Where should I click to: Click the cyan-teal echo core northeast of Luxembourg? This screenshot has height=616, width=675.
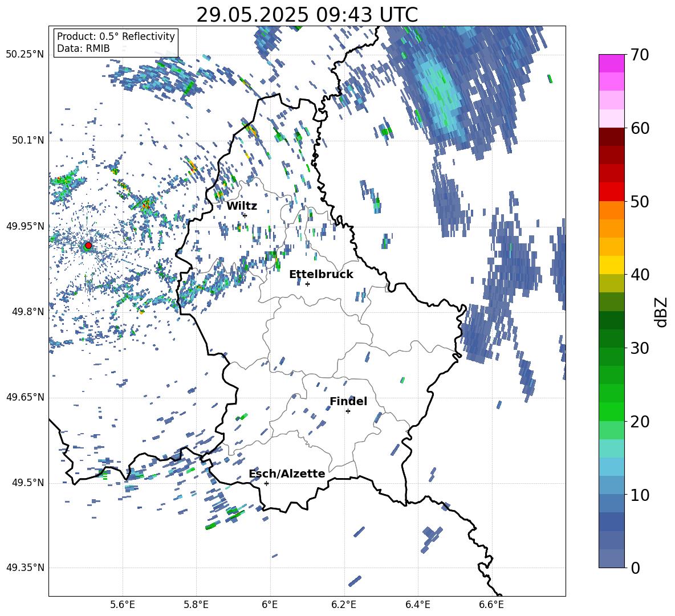coord(439,92)
